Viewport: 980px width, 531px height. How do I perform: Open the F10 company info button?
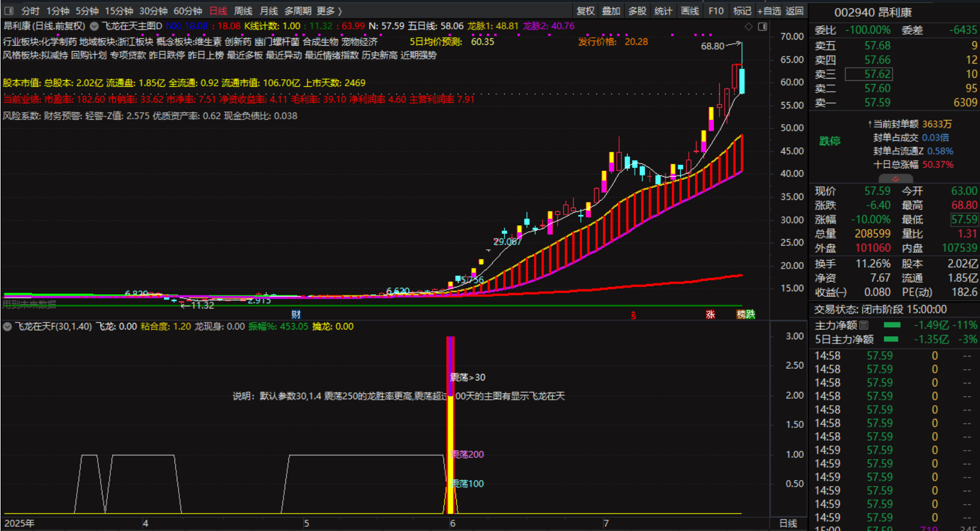pyautogui.click(x=716, y=11)
